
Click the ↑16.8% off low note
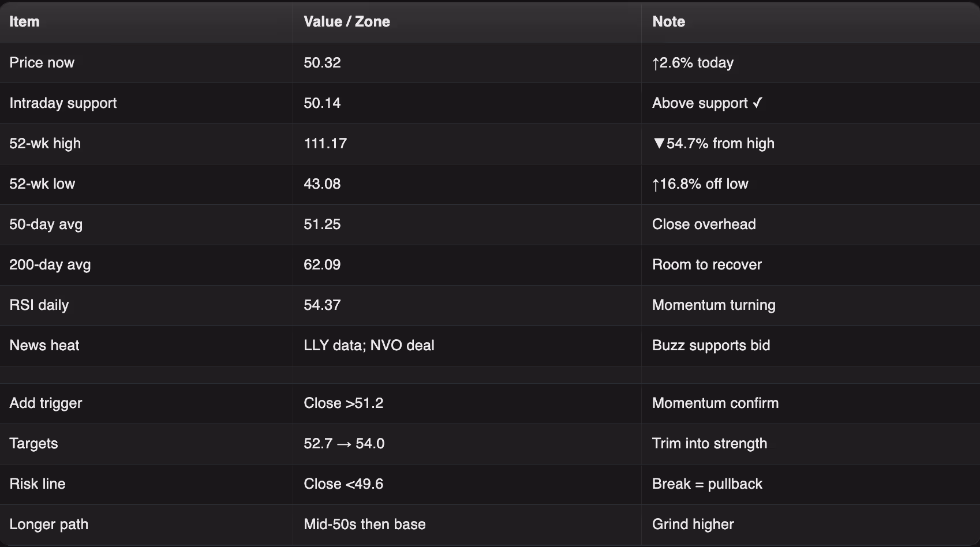700,184
